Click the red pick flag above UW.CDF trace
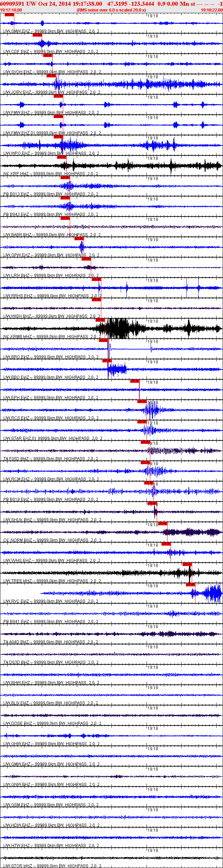Viewport: 223px width, 868px height. [37, 35]
